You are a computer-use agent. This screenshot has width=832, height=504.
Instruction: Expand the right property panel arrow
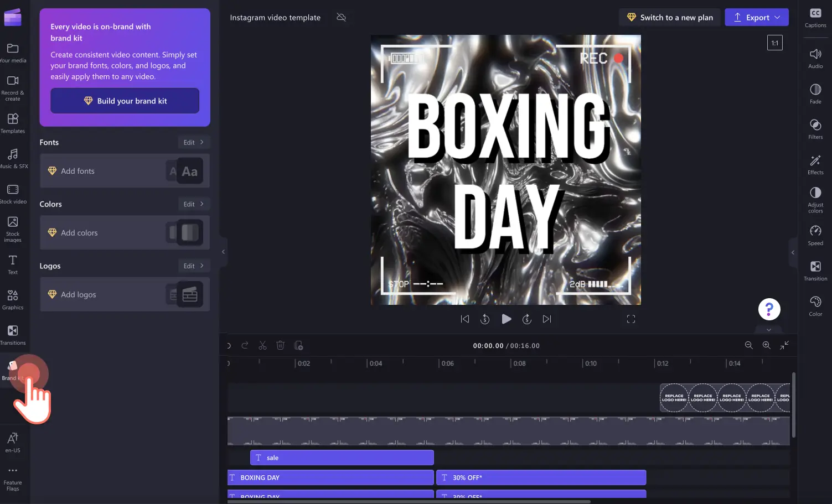tap(793, 252)
